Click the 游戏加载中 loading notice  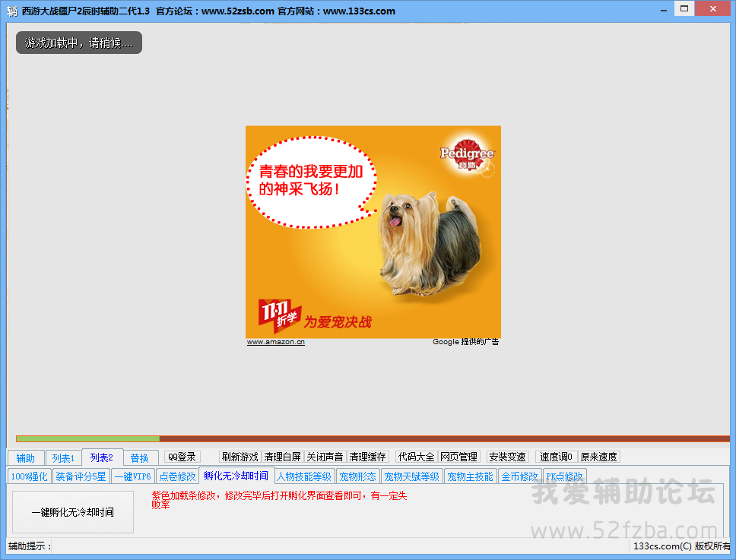tap(79, 43)
